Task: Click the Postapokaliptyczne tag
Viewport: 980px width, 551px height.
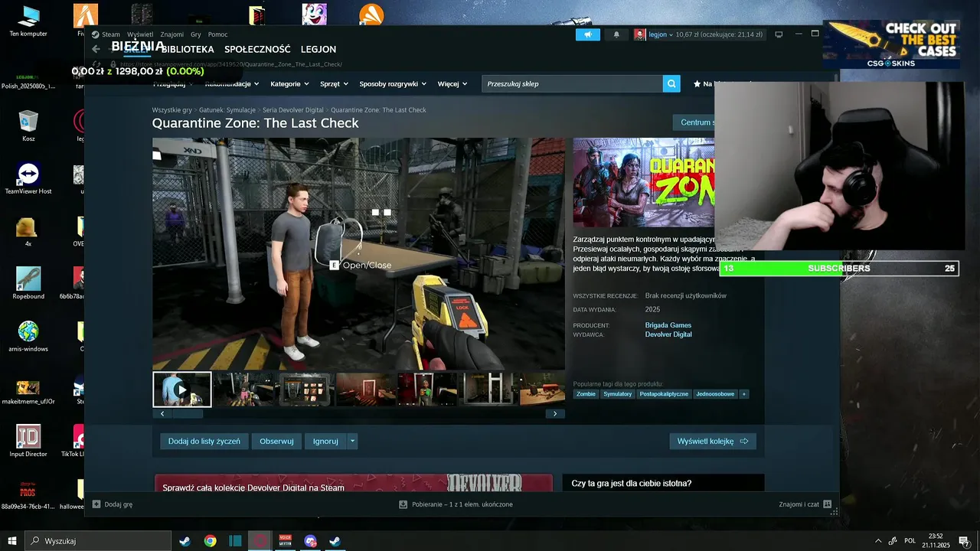Action: (664, 394)
